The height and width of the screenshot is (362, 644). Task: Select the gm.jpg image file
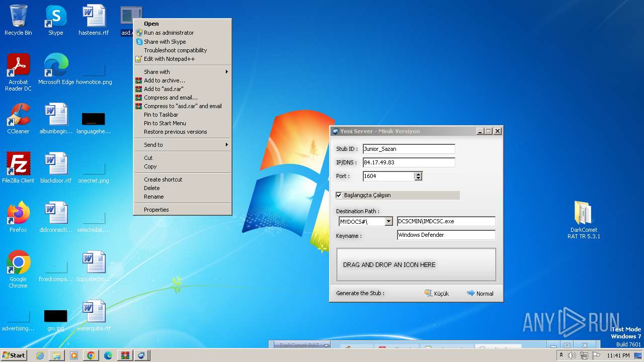[56, 320]
